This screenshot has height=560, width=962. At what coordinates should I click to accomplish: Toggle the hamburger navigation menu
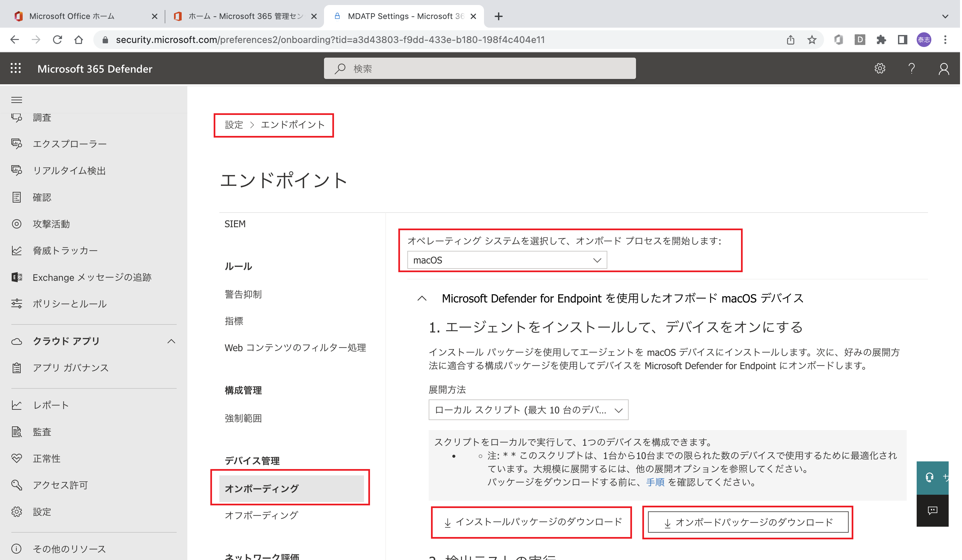(x=16, y=100)
